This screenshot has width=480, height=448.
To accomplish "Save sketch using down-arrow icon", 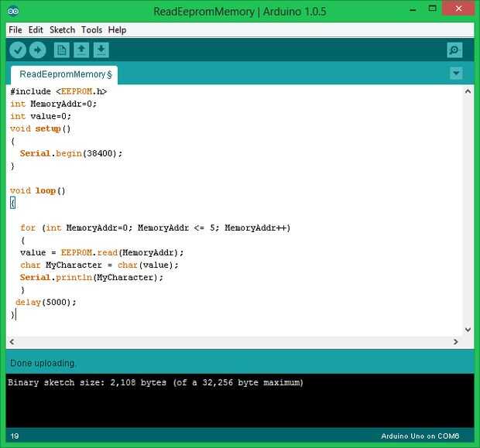I will tap(101, 50).
